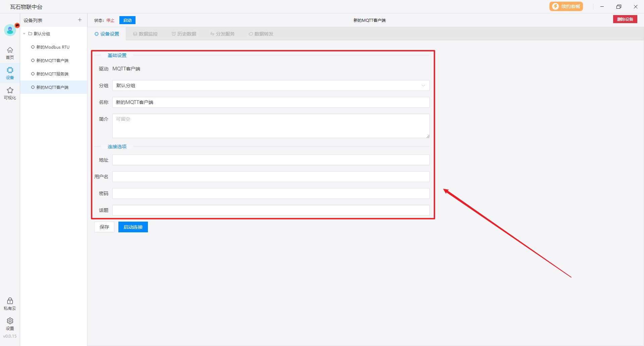The width and height of the screenshot is (644, 346).
Task: Add a device with the plus icon
Action: pos(80,20)
